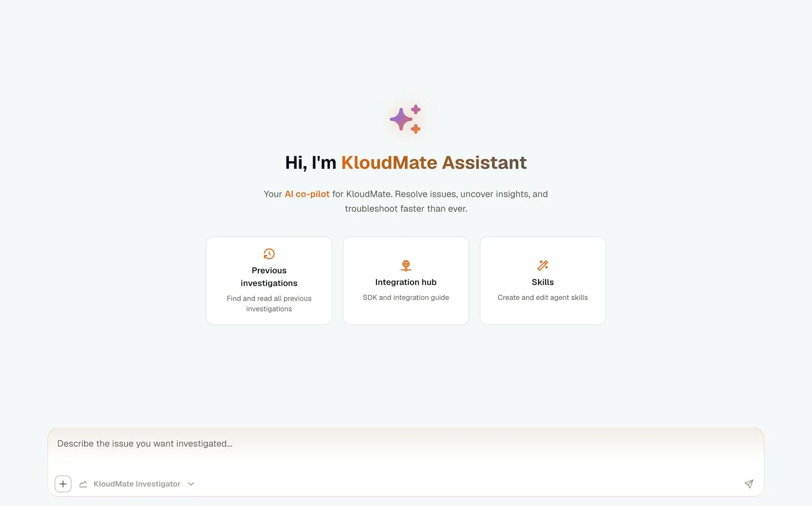Select the KloudMate Investigator agent label

pyautogui.click(x=137, y=484)
